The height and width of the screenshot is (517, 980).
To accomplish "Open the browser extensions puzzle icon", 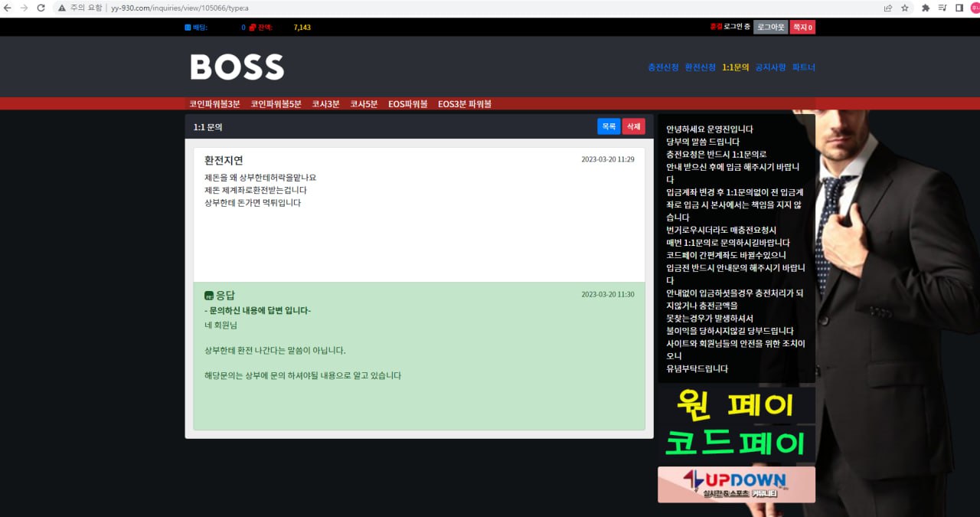I will point(925,8).
